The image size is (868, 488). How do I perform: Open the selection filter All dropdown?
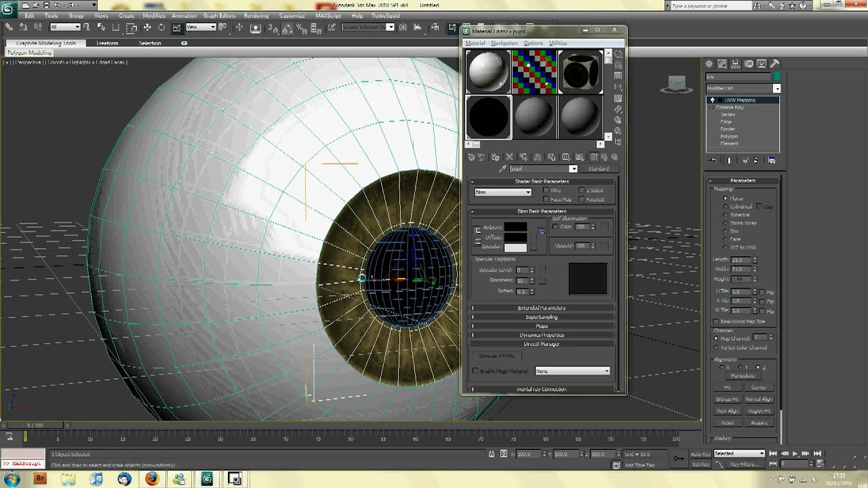coord(66,28)
